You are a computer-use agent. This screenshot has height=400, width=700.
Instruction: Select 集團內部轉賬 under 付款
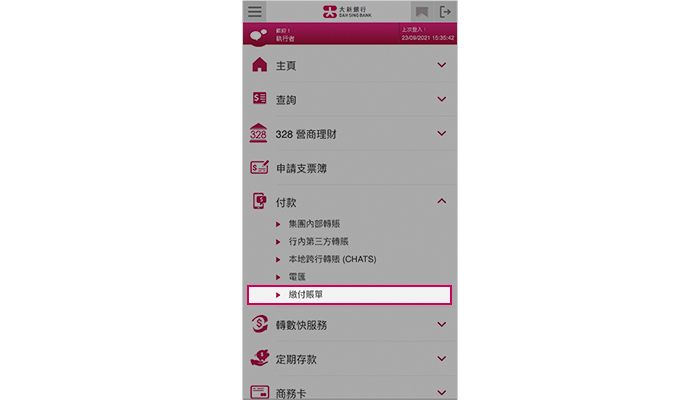[314, 224]
